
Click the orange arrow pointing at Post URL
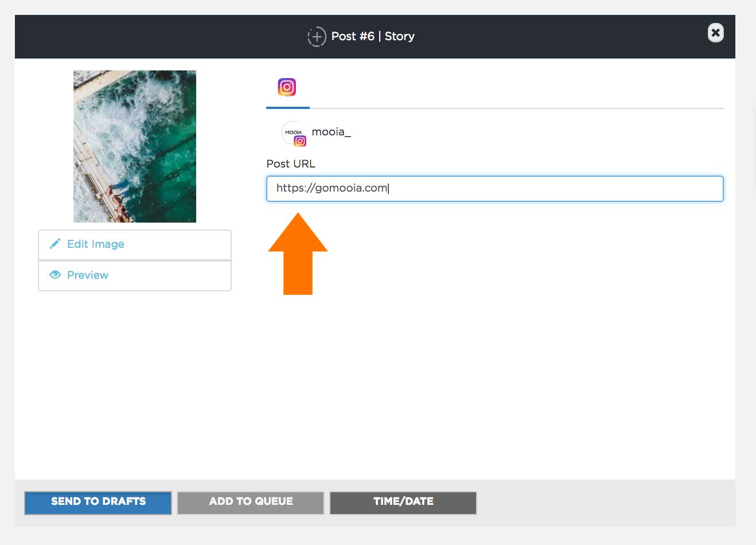pyautogui.click(x=298, y=252)
